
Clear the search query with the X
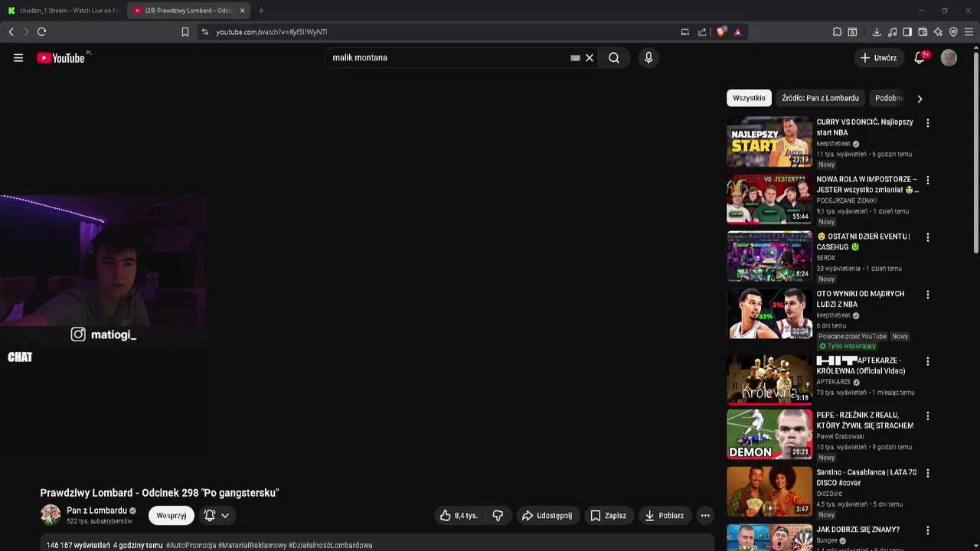click(x=590, y=57)
